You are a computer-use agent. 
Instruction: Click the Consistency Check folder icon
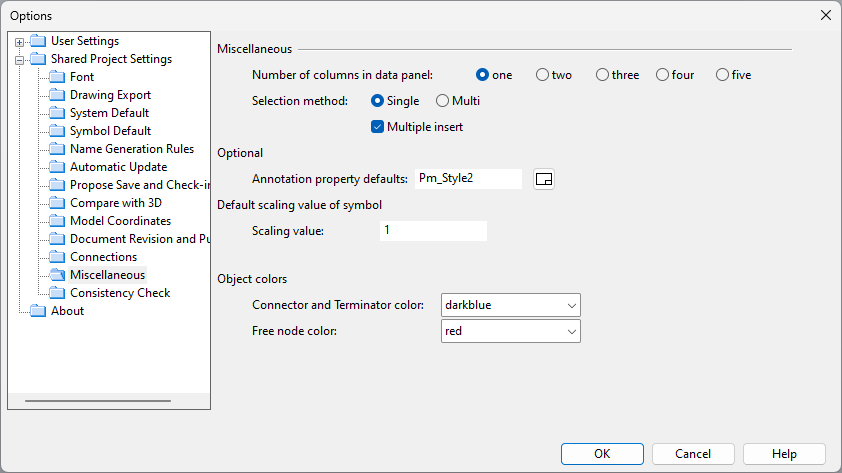click(x=57, y=293)
